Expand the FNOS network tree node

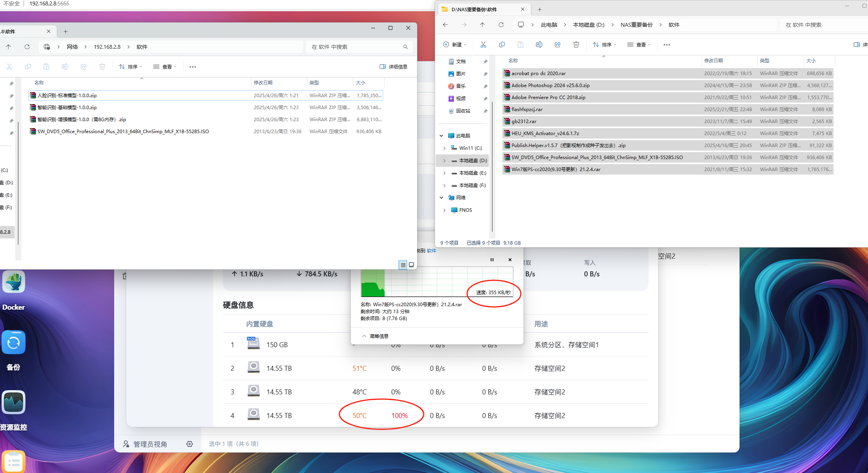pos(444,210)
